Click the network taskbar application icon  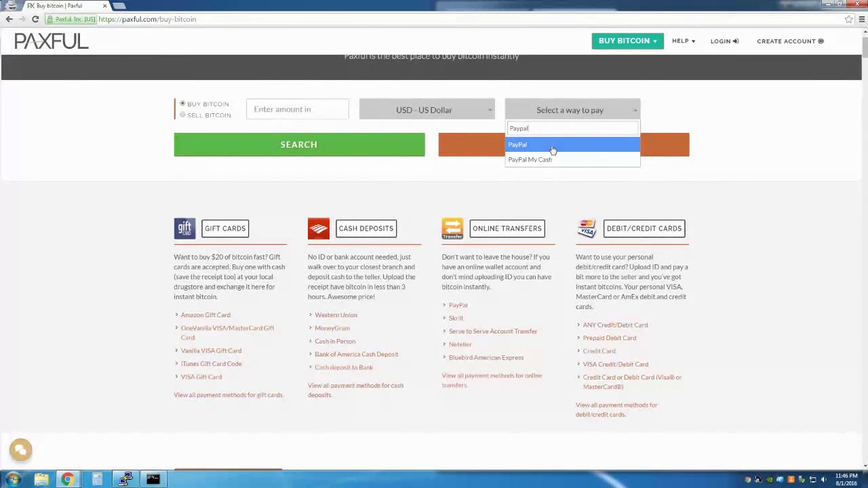tap(125, 480)
